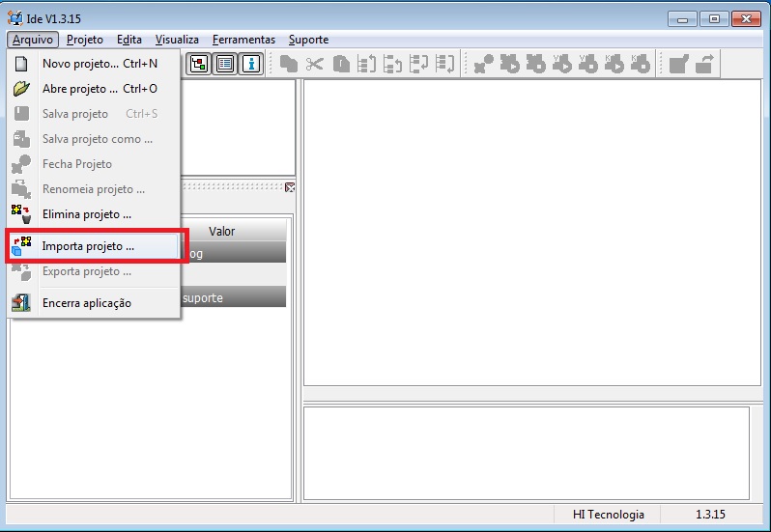Screen dimensions: 771x532
Task: Click the V-labeled icon with play arrow
Action: [x=562, y=64]
